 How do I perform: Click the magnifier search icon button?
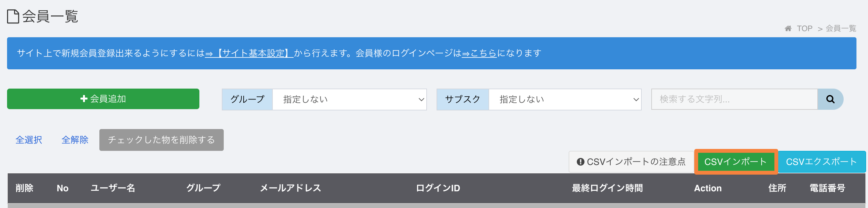coord(830,99)
